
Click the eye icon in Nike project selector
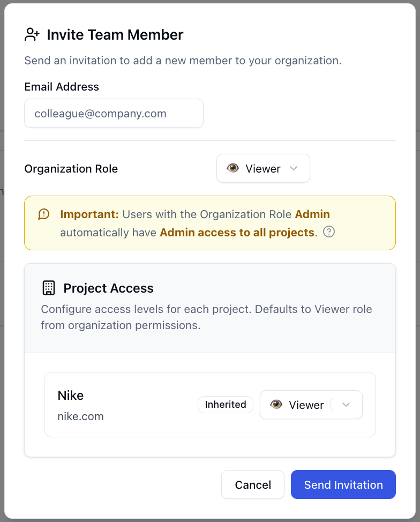pyautogui.click(x=276, y=405)
